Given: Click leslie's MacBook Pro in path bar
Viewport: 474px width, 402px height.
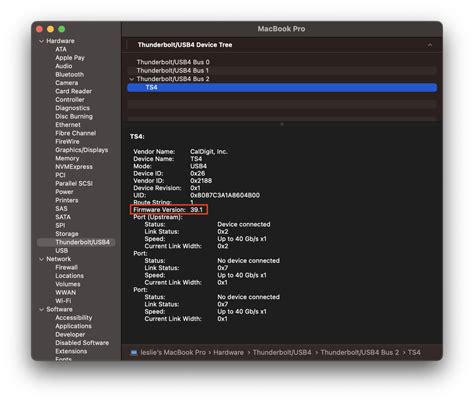Looking at the screenshot, I should click(173, 353).
